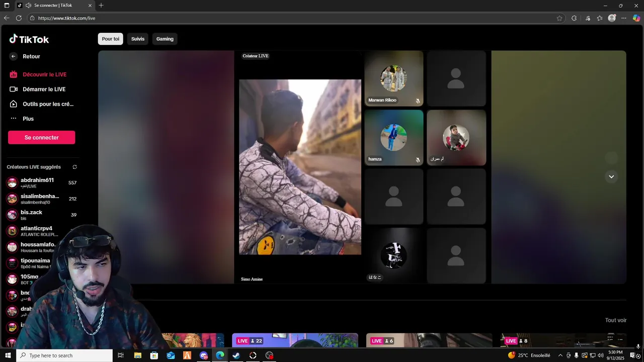Image resolution: width=644 pixels, height=362 pixels.
Task: Show hidden system tray icons
Action: pyautogui.click(x=560, y=355)
